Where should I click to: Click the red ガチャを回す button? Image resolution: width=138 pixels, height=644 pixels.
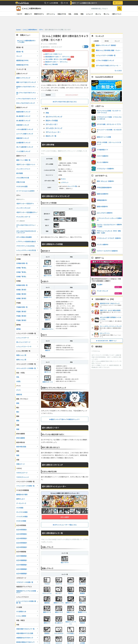pos(65,517)
